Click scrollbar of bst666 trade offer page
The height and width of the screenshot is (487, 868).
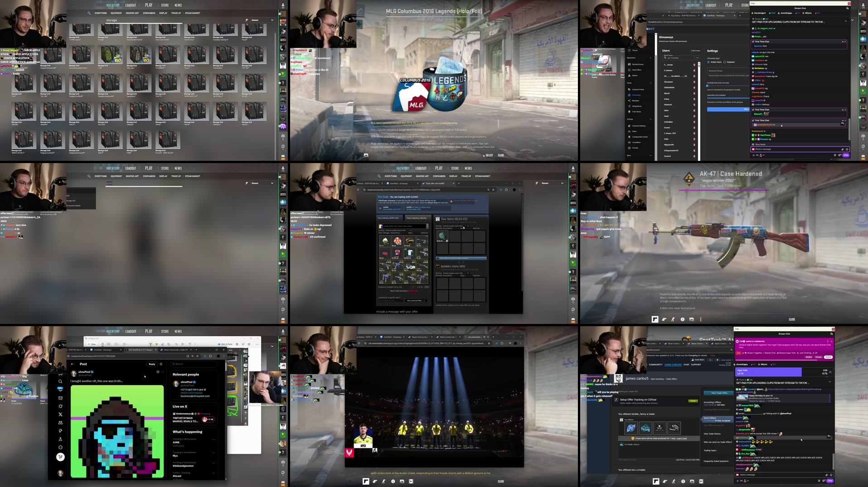[521, 242]
